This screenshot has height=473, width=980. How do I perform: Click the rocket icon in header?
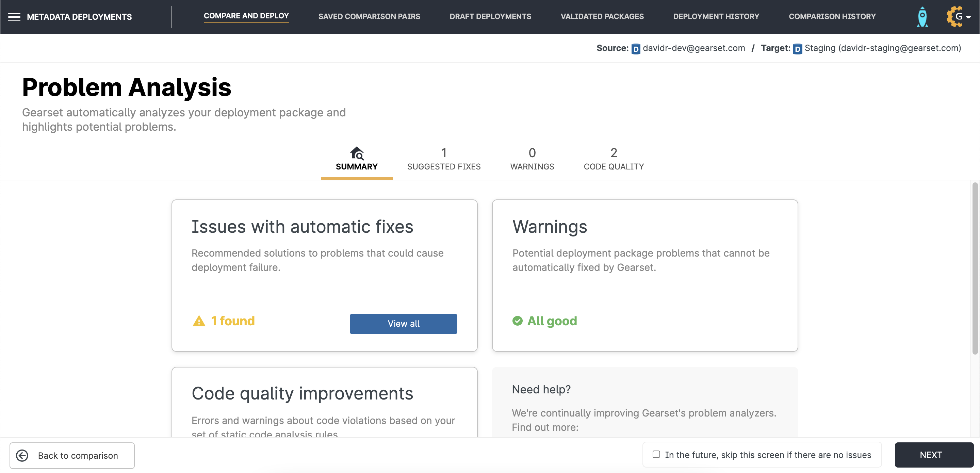pyautogui.click(x=922, y=17)
